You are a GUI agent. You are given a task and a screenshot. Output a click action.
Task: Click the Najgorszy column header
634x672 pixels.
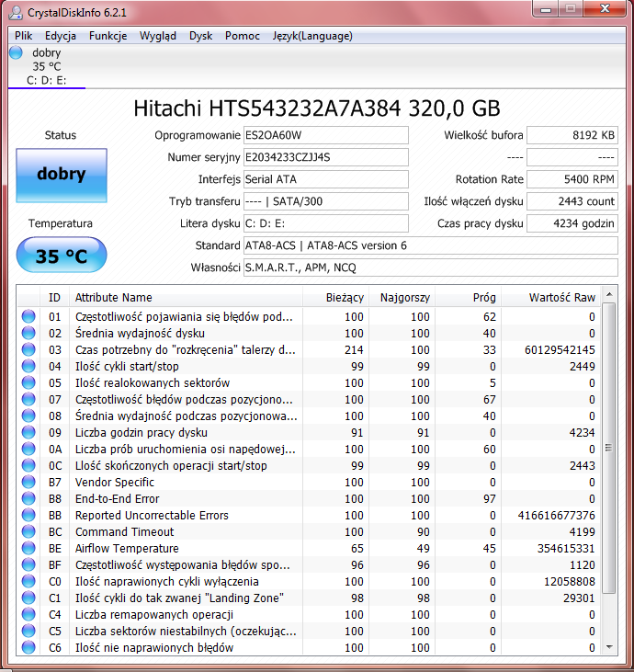[402, 298]
